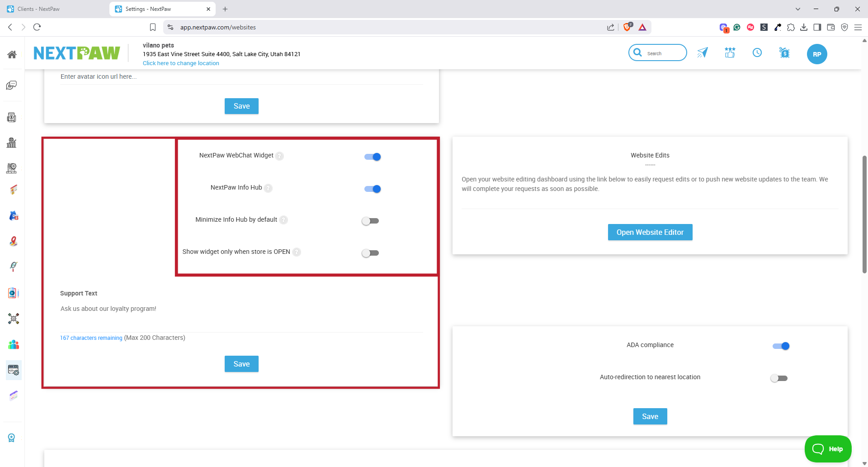This screenshot has height=467, width=868.
Task: Edit the Support Text textarea
Action: click(241, 317)
